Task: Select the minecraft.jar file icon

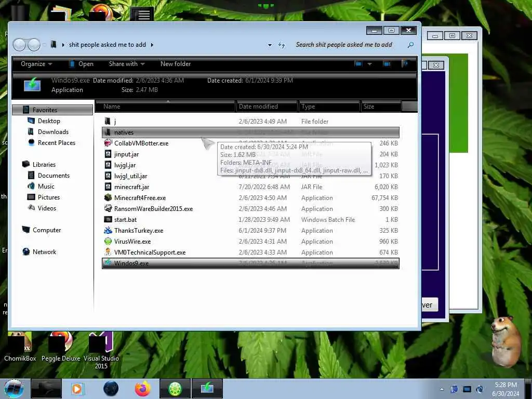Action: [x=108, y=187]
